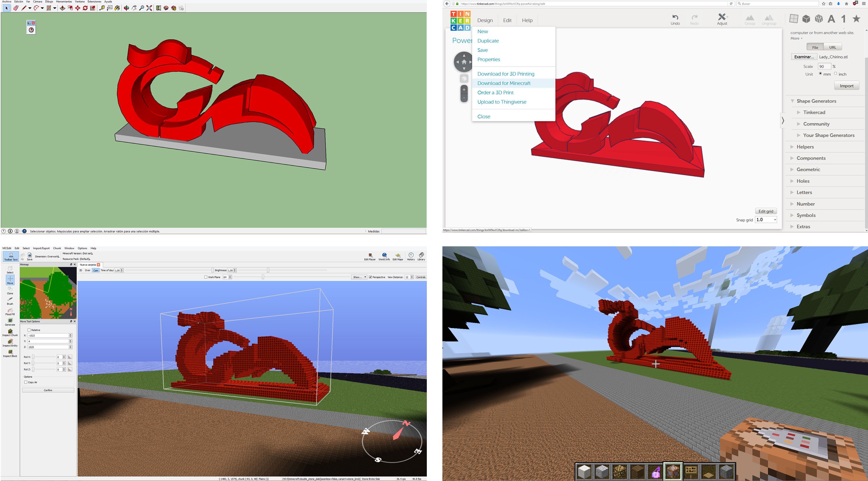
Task: Expand the Geometric shapes section
Action: [x=808, y=170]
